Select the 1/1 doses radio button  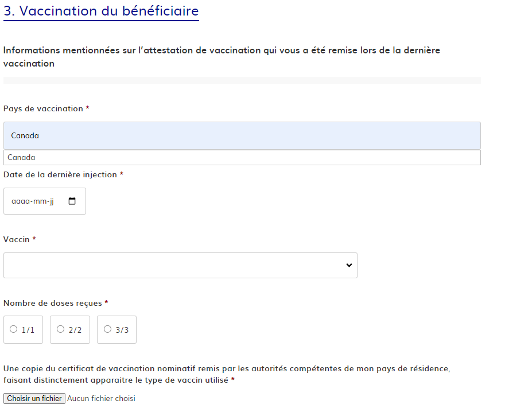[13, 329]
